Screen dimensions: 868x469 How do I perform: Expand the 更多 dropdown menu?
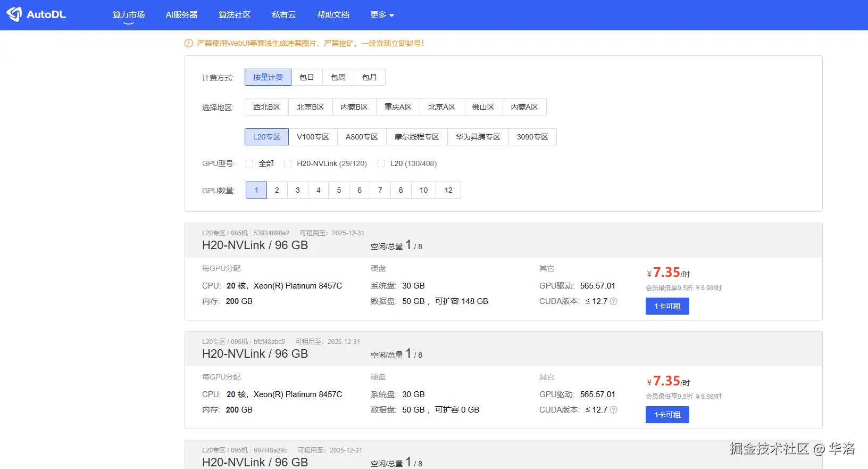tap(382, 15)
